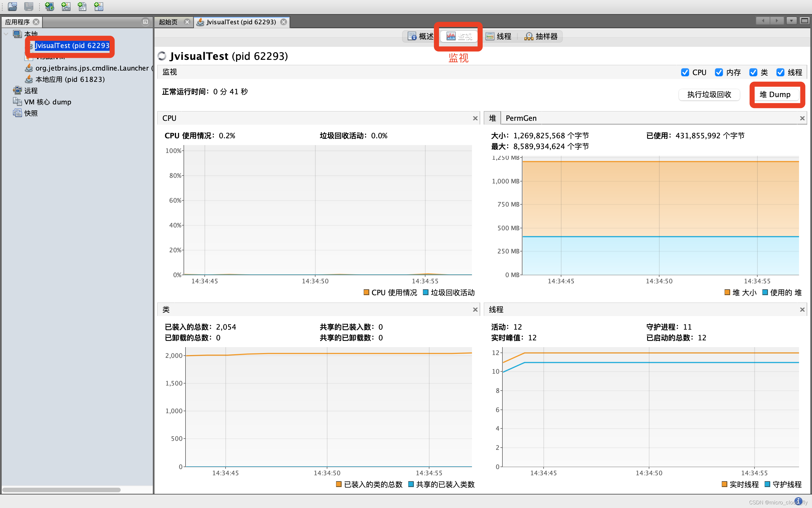Click Java icon beside org.jetbrains.jps.cmdline.Launcher
Viewport: 812px width, 508px height.
click(x=29, y=68)
